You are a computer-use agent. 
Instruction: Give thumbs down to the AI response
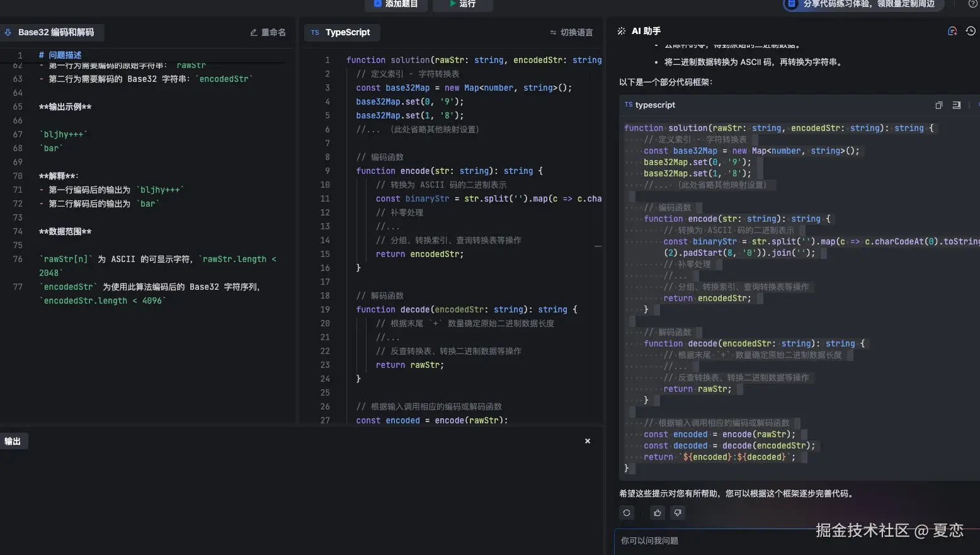(x=678, y=513)
